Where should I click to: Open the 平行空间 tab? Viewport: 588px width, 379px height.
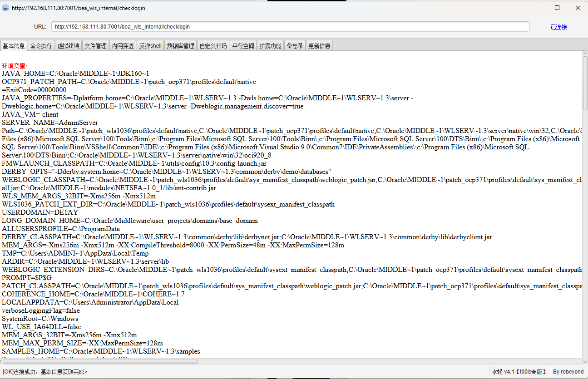point(243,46)
